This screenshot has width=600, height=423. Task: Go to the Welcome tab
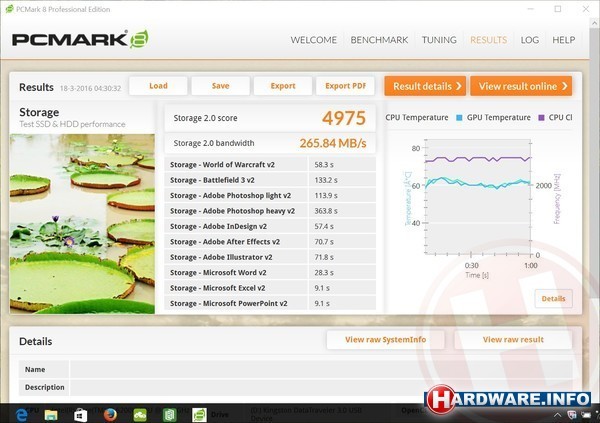[x=313, y=40]
